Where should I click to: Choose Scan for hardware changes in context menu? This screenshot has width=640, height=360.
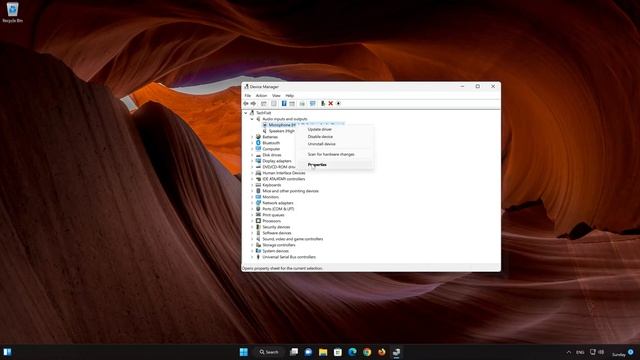[x=334, y=154]
